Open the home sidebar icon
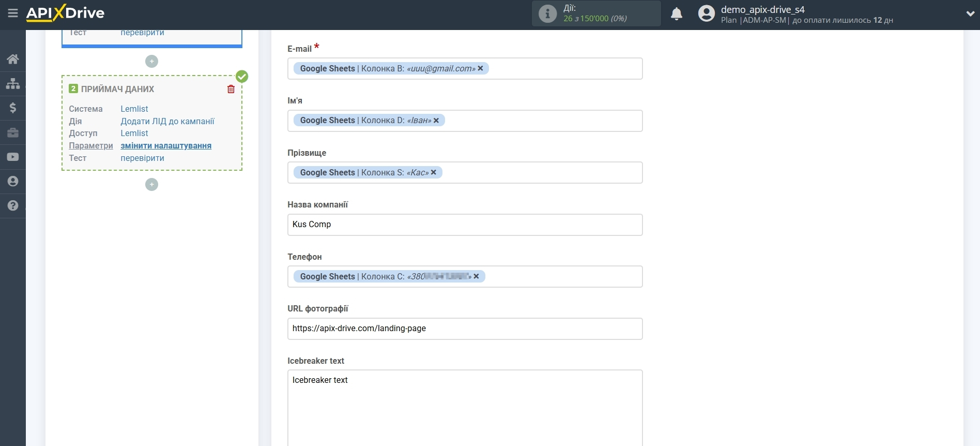 (x=13, y=59)
